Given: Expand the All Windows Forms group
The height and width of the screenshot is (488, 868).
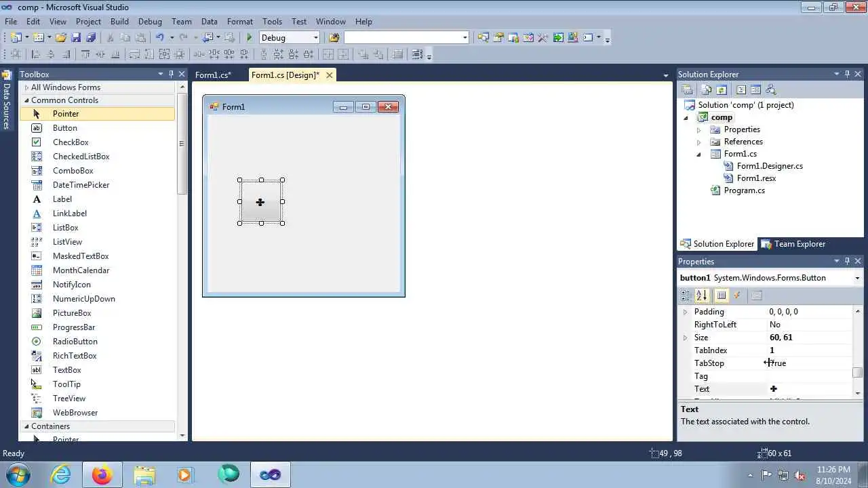Looking at the screenshot, I should pyautogui.click(x=26, y=87).
